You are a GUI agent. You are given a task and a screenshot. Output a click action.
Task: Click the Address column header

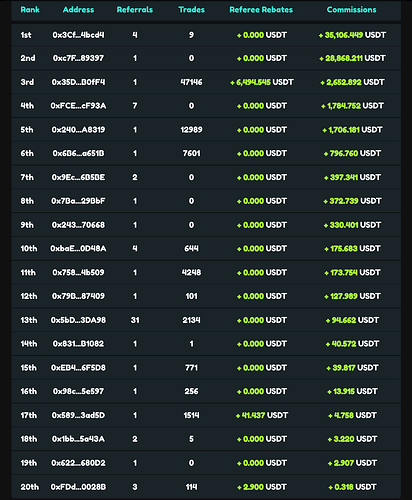click(x=78, y=10)
